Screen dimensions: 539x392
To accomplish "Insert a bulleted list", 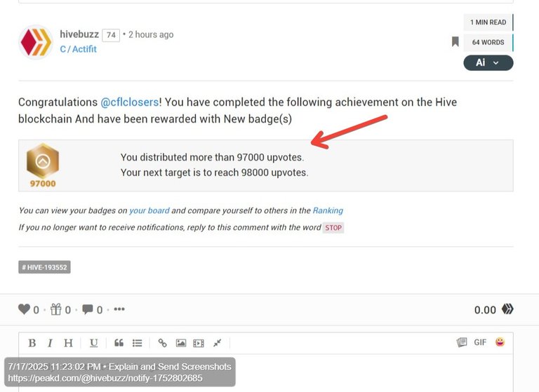I will [x=137, y=343].
